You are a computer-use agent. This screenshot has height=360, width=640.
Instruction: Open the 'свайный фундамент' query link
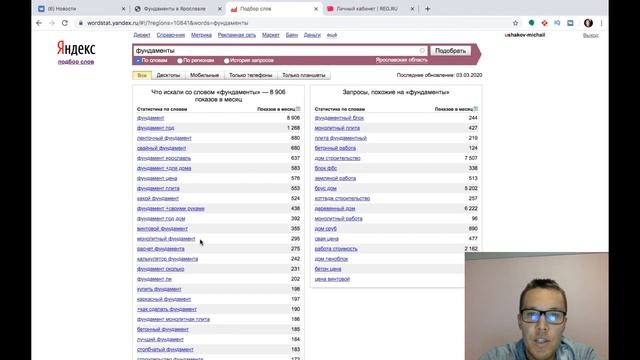point(162,148)
